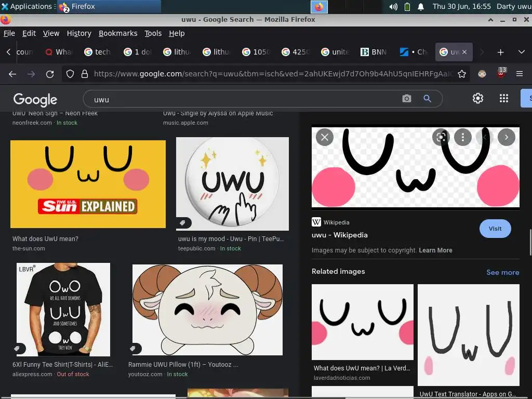This screenshot has width=532, height=399.
Task: Open the Bookmarks menu
Action: pos(118,33)
